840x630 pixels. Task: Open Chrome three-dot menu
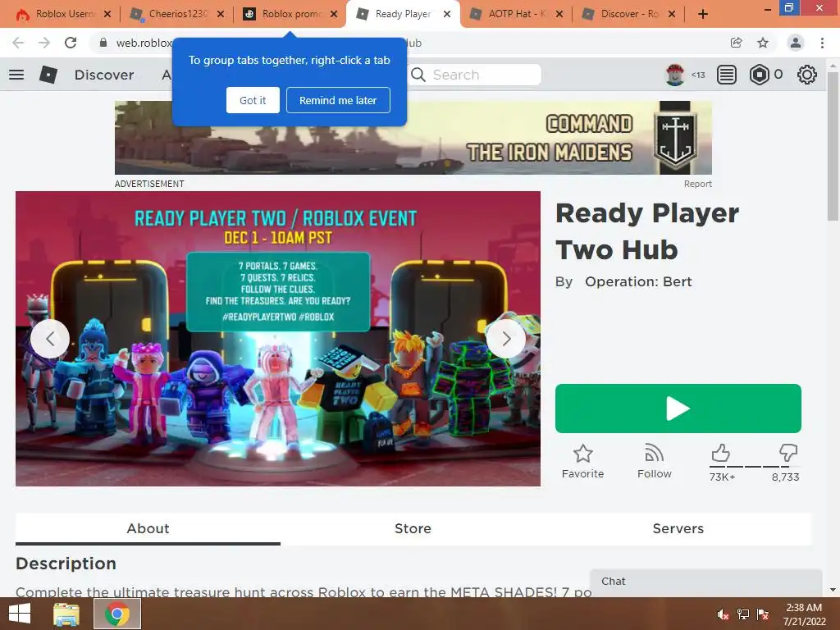[x=822, y=43]
